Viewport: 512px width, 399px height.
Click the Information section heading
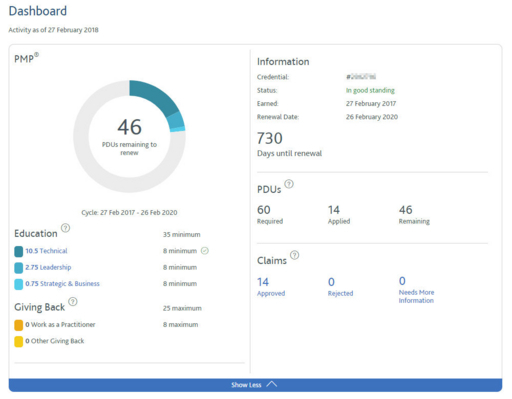[283, 62]
